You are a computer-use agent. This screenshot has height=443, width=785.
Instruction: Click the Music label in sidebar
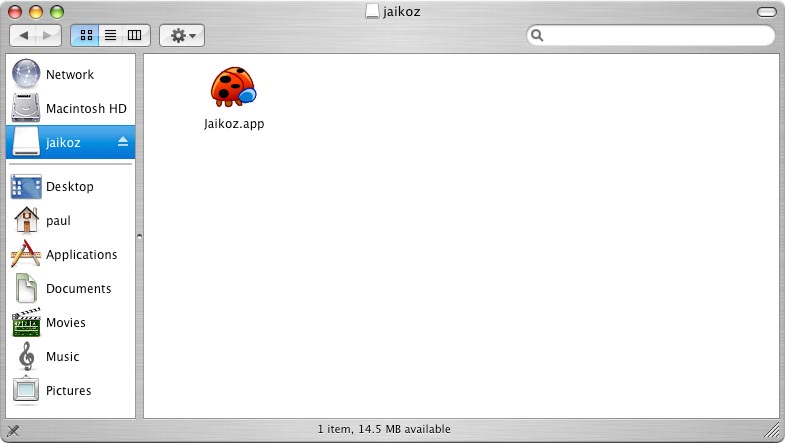pos(63,357)
